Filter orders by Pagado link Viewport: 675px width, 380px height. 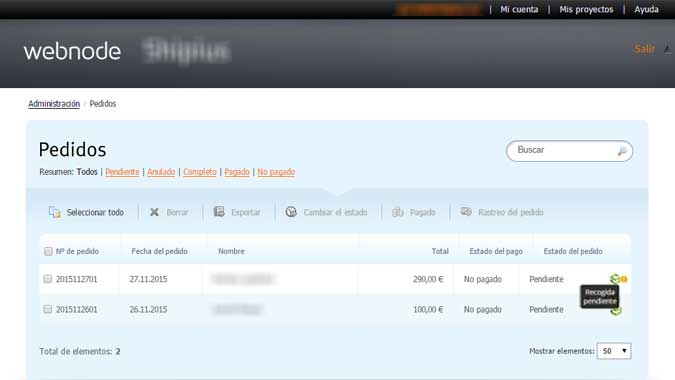(237, 172)
